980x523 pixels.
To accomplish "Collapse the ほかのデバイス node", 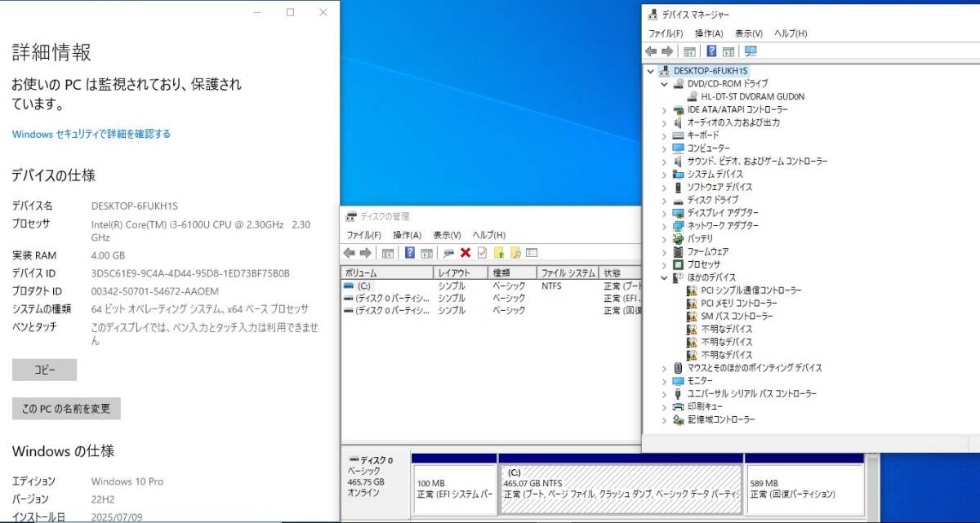I will pos(664,278).
